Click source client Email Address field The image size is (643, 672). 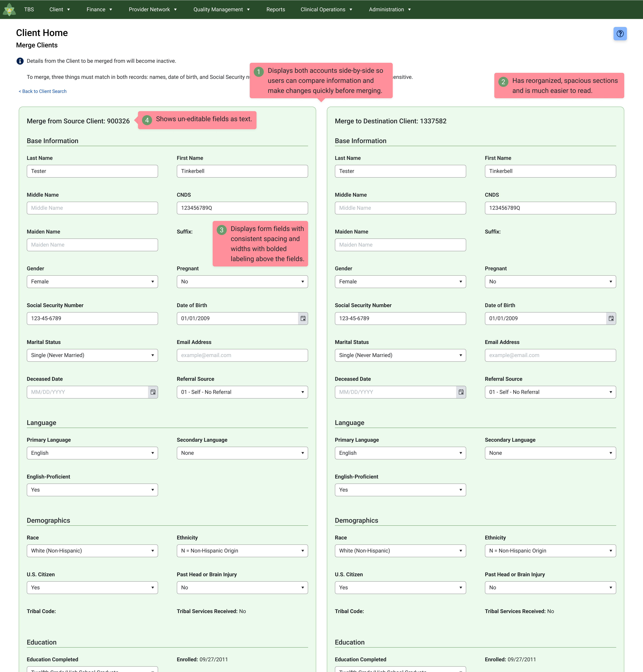pyautogui.click(x=242, y=355)
